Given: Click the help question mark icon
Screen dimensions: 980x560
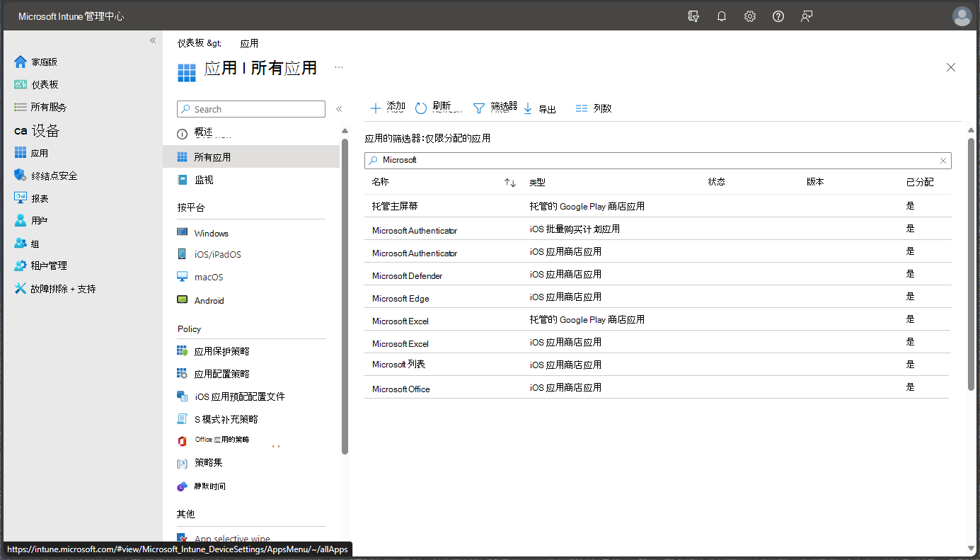Looking at the screenshot, I should point(778,16).
